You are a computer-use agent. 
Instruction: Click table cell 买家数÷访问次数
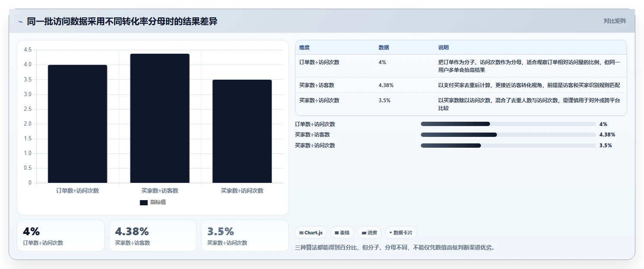pos(319,100)
